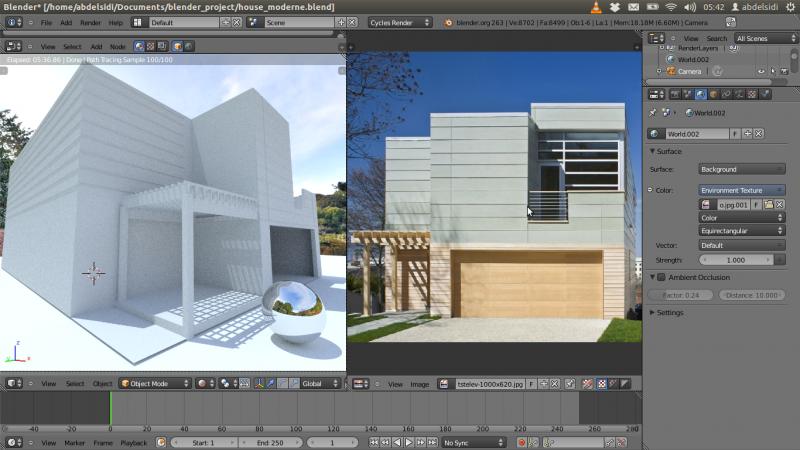Image resolution: width=800 pixels, height=450 pixels.
Task: Click the tstelev-1000x620.jpg image name field
Action: pyautogui.click(x=490, y=384)
